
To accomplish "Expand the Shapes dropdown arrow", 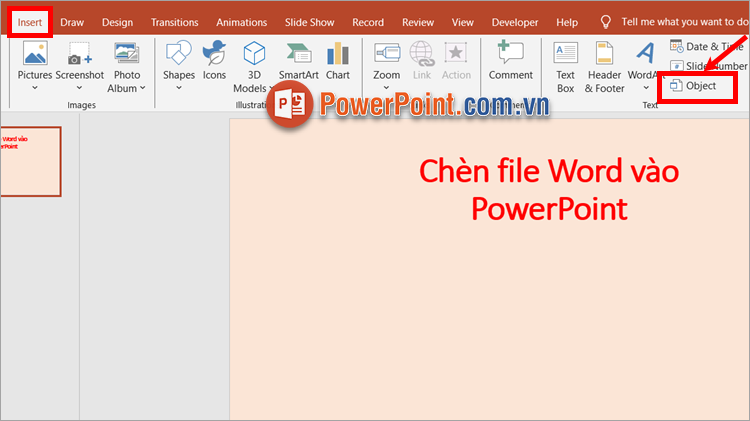I will [x=178, y=88].
